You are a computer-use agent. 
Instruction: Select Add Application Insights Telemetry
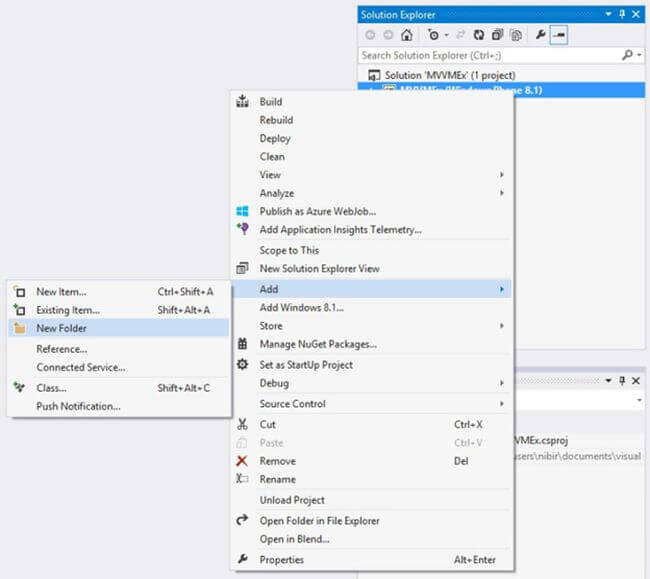371,229
